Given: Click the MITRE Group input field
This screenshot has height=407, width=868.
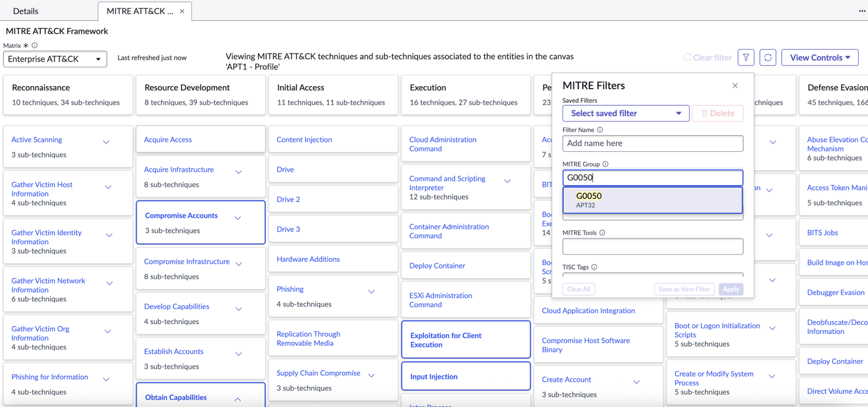Looking at the screenshot, I should pyautogui.click(x=653, y=178).
